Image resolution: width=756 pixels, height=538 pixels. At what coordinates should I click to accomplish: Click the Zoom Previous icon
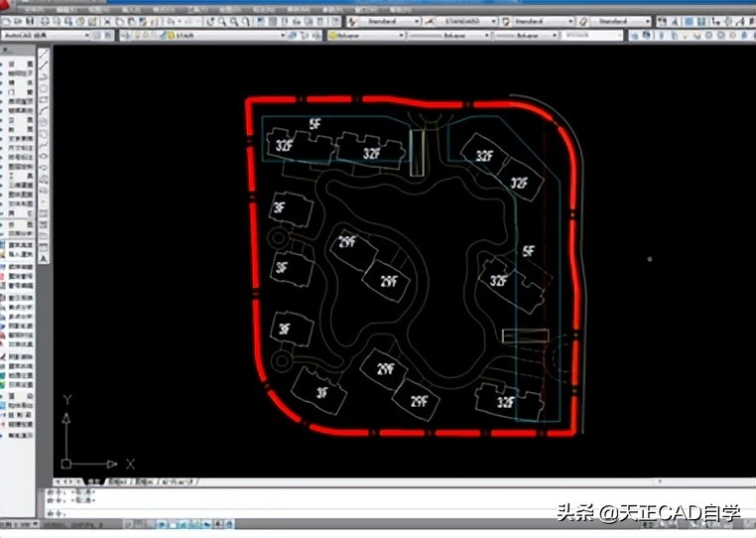point(246,21)
